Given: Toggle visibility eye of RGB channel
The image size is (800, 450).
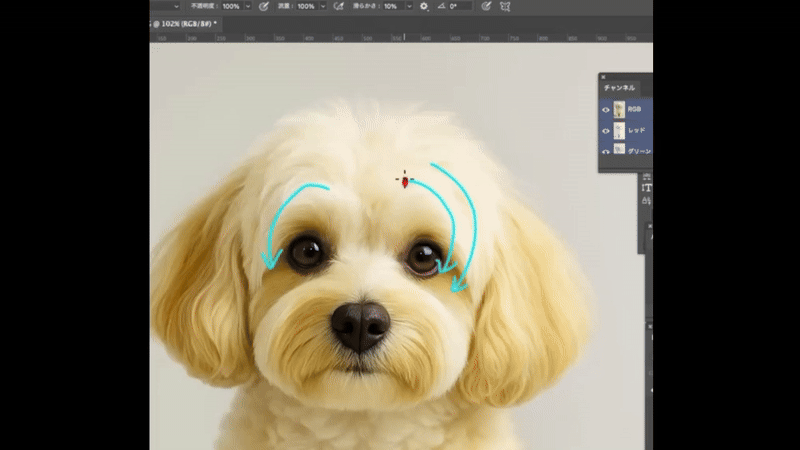Looking at the screenshot, I should [x=606, y=110].
